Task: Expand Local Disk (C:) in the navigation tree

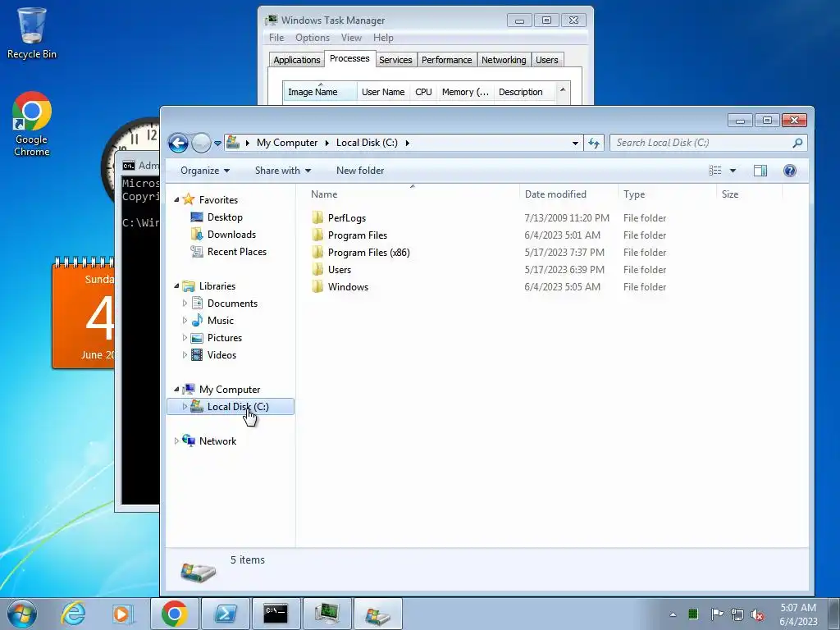Action: pyautogui.click(x=185, y=407)
